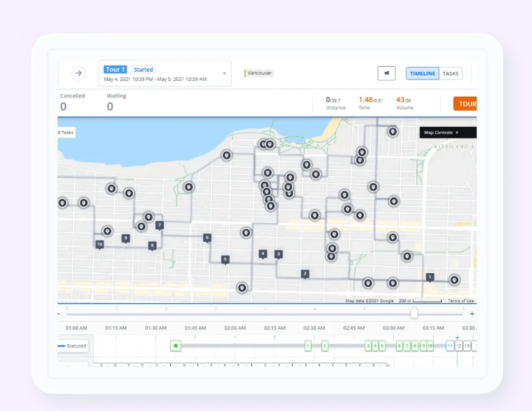Click the plus zoom-in timeline button
Screen dimensions: 532x411
[x=472, y=314]
